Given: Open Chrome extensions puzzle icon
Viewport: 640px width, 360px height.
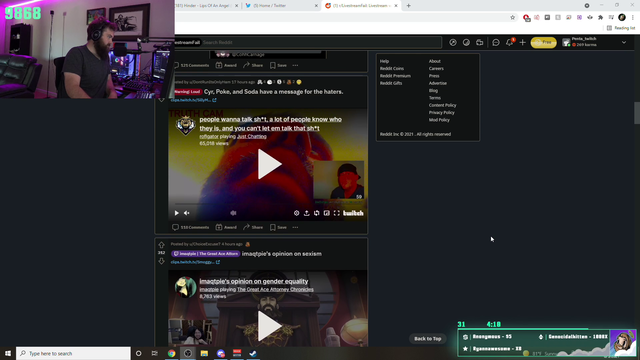Looking at the screenshot, I should tap(600, 18).
